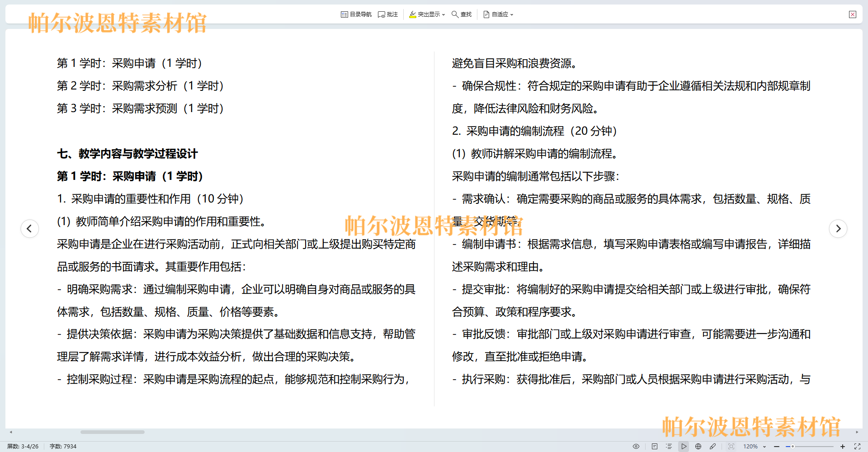Click line (1) 教师讲解采购申请的编制流程。
The width and height of the screenshot is (868, 452).
[x=535, y=154]
